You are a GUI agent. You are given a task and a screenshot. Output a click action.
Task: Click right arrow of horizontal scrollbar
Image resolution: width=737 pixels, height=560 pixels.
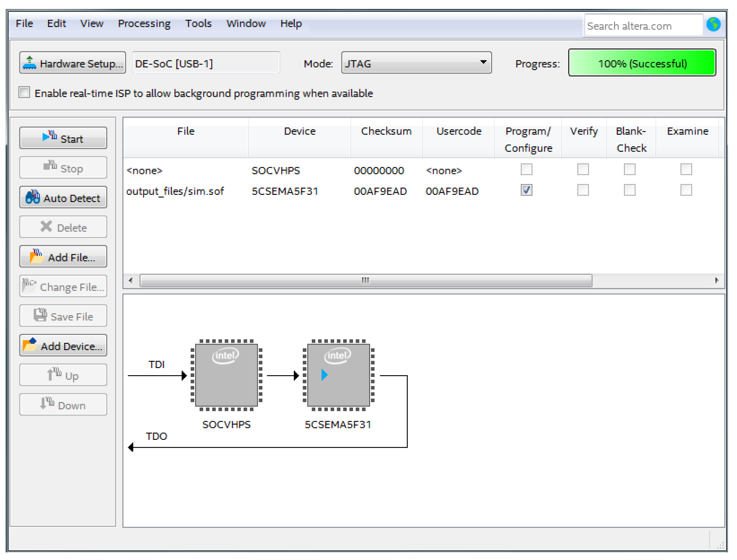click(716, 280)
